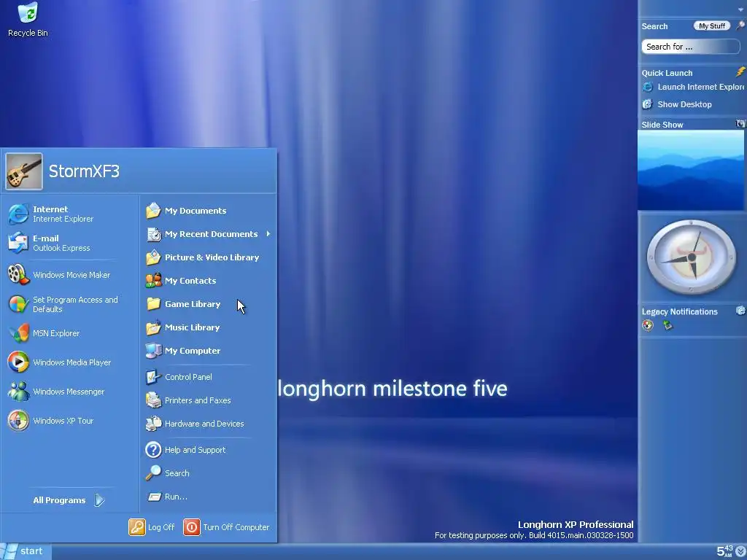747x560 pixels.
Task: Open the Run... dialog entry
Action: [x=167, y=496]
